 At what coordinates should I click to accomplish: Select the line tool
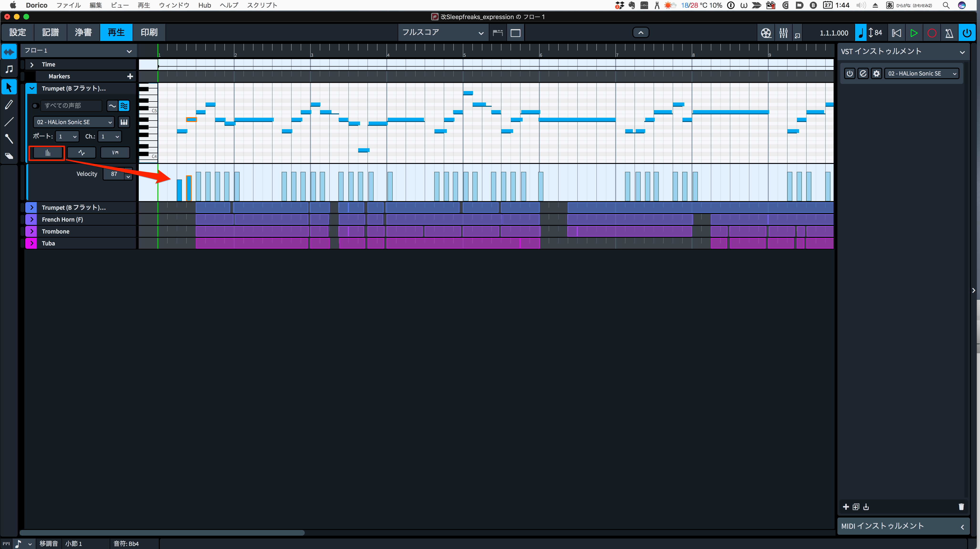pos(9,122)
